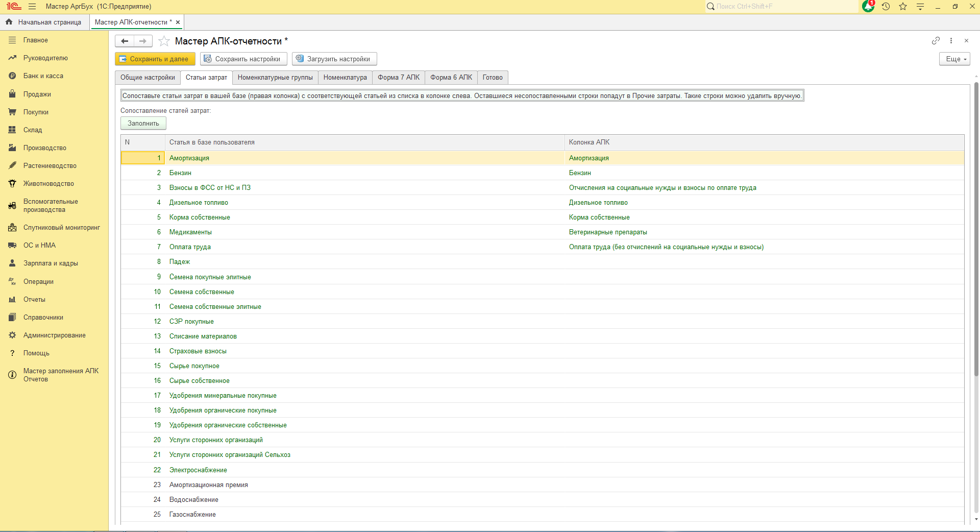The image size is (980, 532).
Task: Close the Мастер АПК-отчетности tab
Action: click(178, 22)
